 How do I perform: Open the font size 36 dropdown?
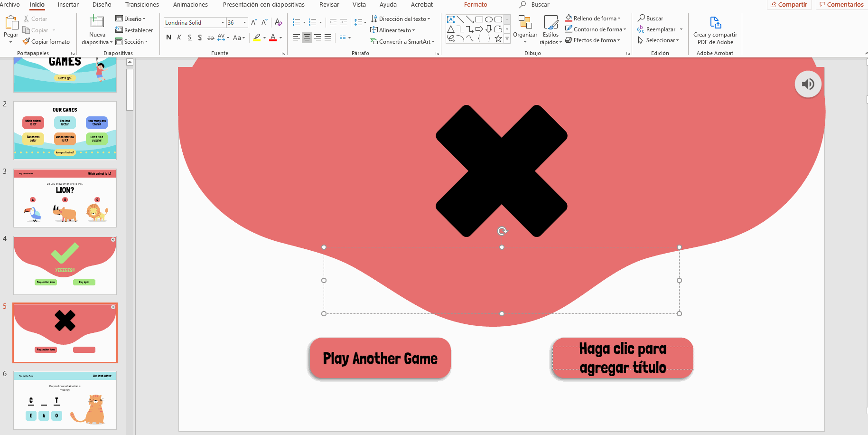point(245,22)
